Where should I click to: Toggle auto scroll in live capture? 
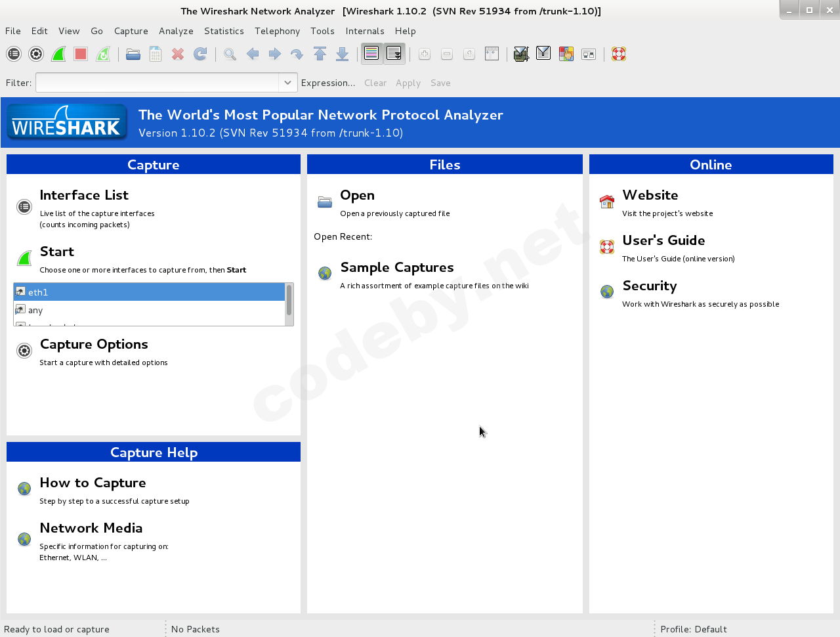394,54
